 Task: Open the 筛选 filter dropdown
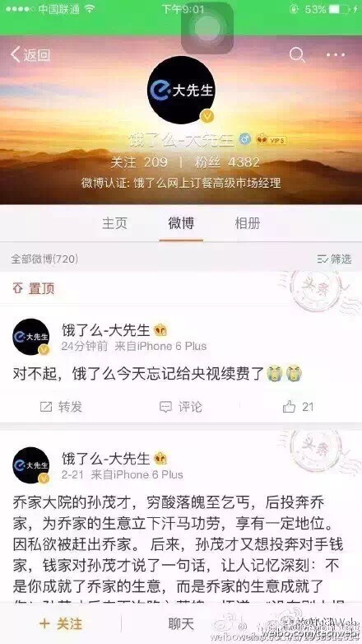pyautogui.click(x=335, y=259)
